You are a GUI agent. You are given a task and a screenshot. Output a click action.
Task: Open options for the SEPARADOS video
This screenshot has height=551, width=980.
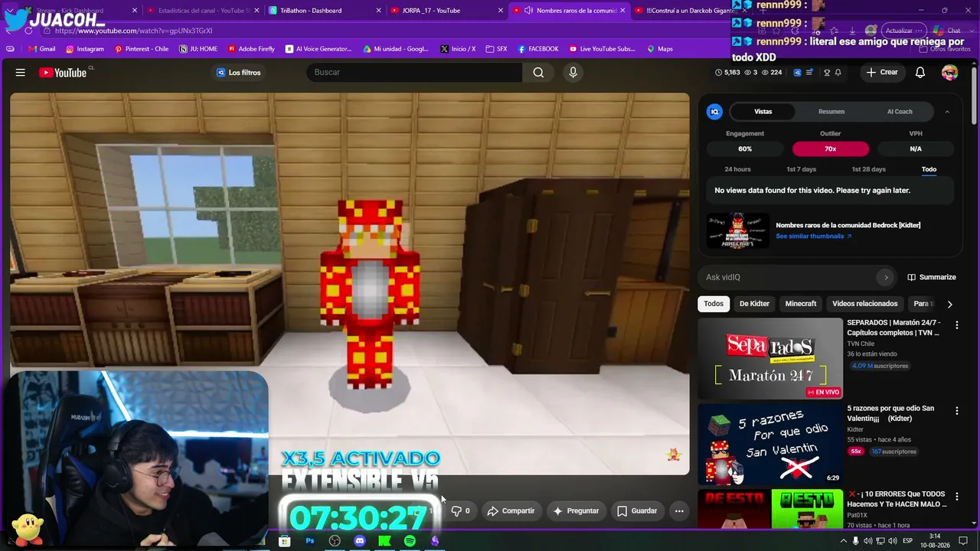point(956,325)
